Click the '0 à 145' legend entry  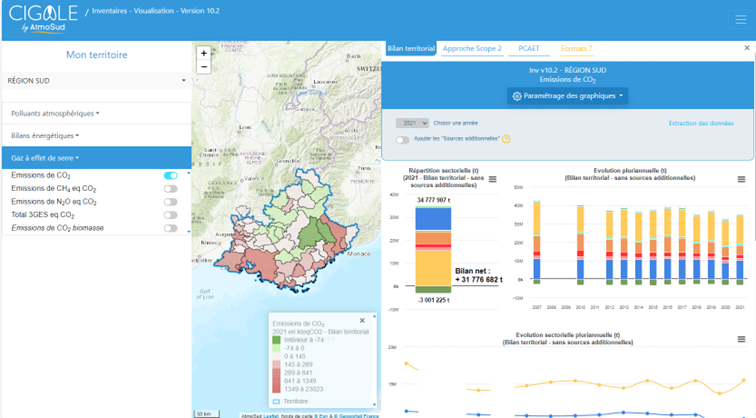(295, 356)
